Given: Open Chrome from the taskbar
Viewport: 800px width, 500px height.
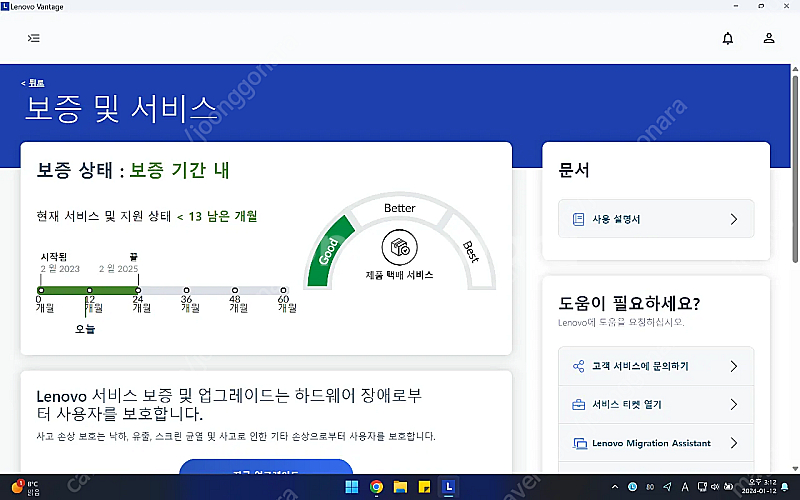Looking at the screenshot, I should [x=376, y=487].
